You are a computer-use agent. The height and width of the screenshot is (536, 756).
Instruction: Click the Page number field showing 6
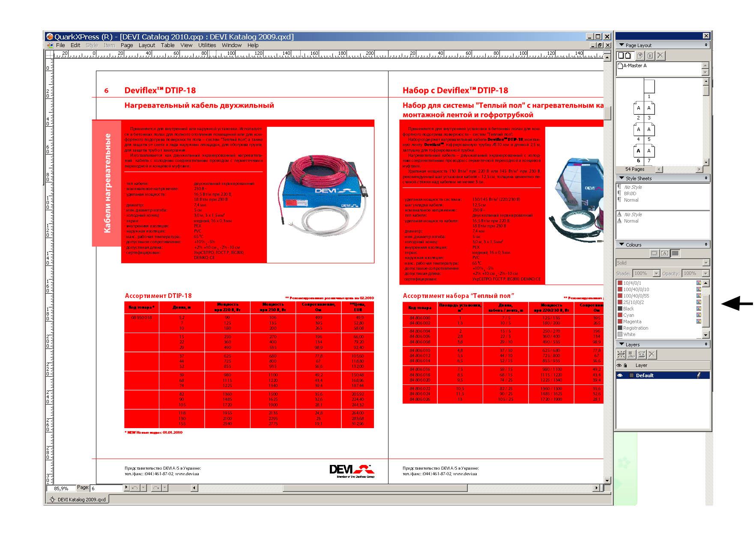click(106, 488)
